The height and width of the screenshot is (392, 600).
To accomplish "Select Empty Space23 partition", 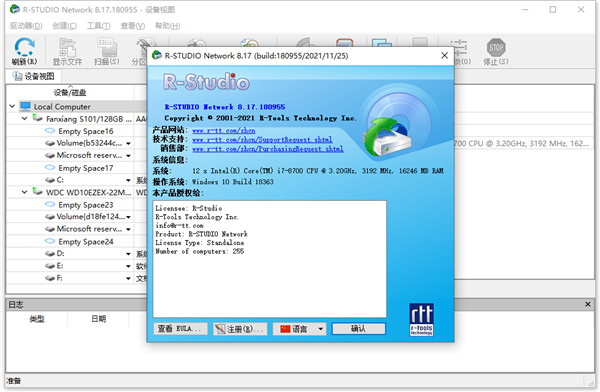I will coord(86,205).
